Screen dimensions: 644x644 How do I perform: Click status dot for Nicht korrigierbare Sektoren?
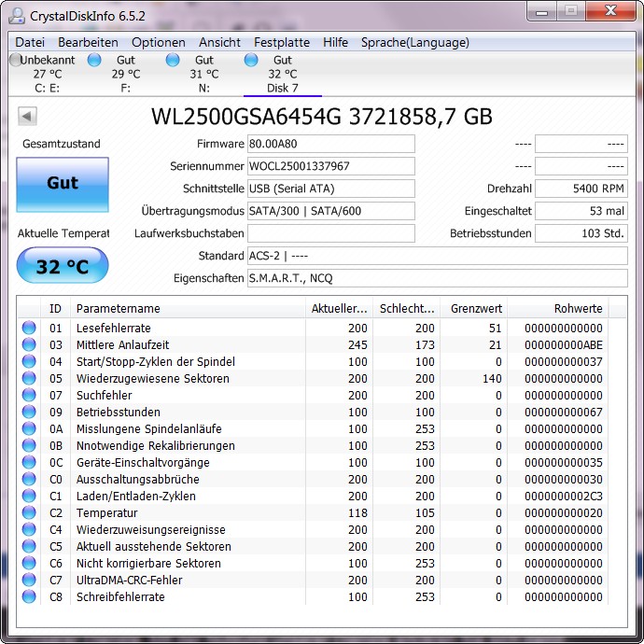(x=29, y=563)
